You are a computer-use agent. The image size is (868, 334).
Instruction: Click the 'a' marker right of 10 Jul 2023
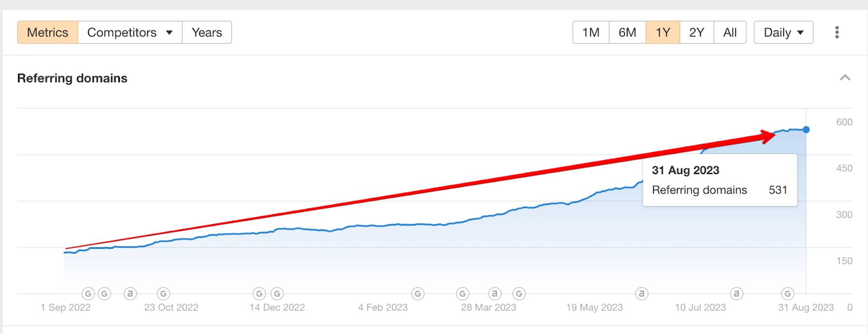click(x=736, y=294)
